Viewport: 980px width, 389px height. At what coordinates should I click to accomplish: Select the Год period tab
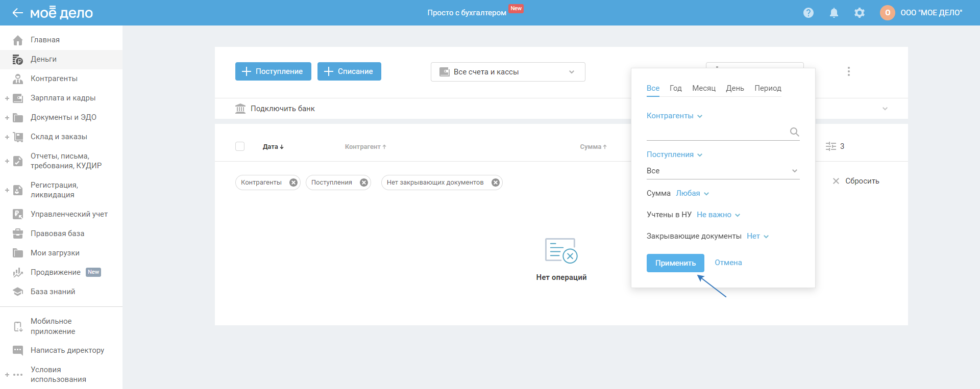(676, 88)
